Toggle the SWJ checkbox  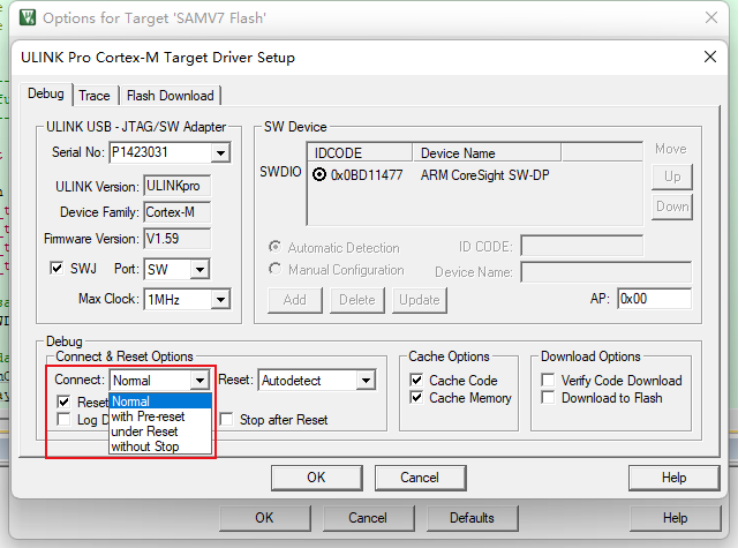[57, 269]
